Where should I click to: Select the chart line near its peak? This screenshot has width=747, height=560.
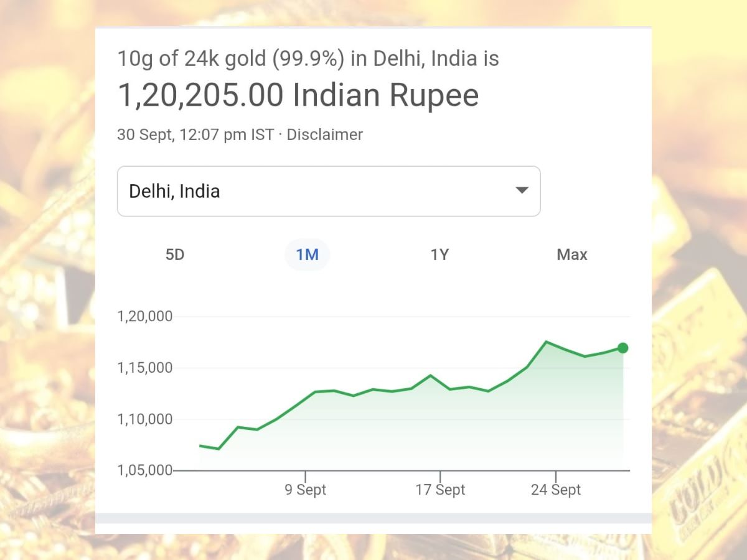tap(547, 342)
